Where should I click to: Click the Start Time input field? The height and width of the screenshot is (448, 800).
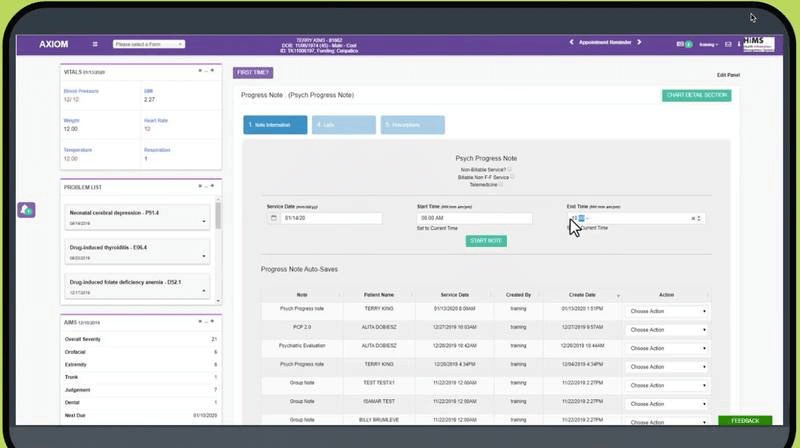click(474, 218)
